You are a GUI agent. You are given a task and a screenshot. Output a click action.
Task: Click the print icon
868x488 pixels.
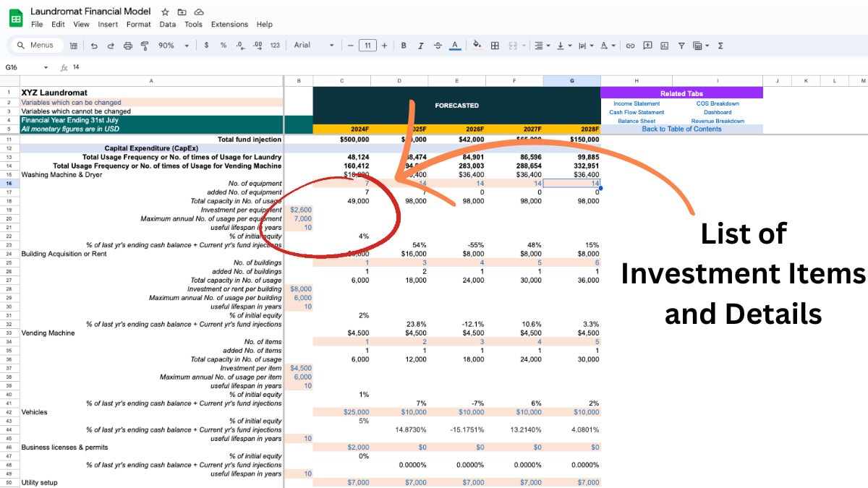click(128, 46)
